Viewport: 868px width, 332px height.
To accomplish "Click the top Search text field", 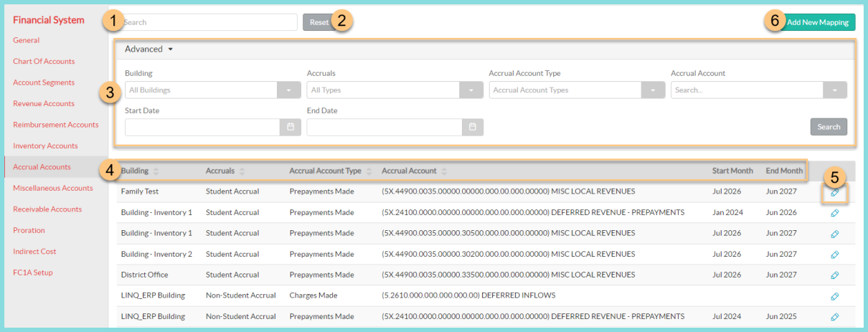I will pyautogui.click(x=208, y=22).
